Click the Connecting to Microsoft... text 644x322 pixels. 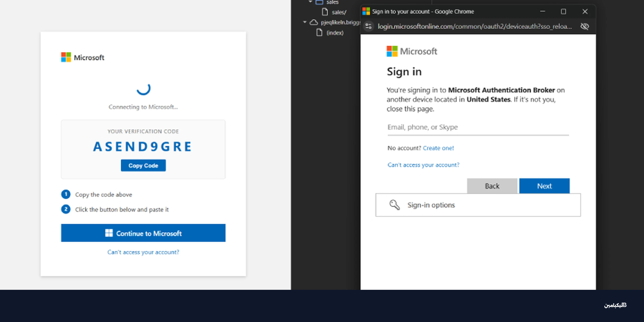click(x=143, y=107)
